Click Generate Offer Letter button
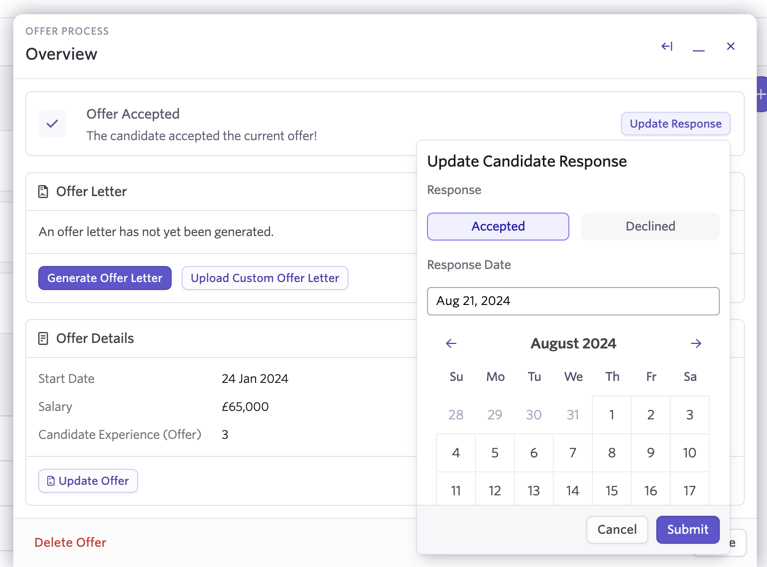Image resolution: width=767 pixels, height=567 pixels. click(105, 278)
